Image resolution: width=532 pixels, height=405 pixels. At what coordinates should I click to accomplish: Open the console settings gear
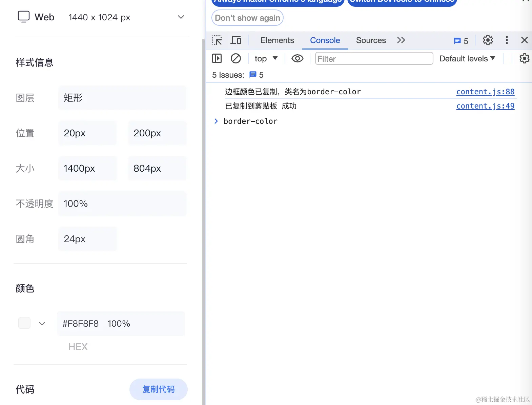pyautogui.click(x=524, y=59)
